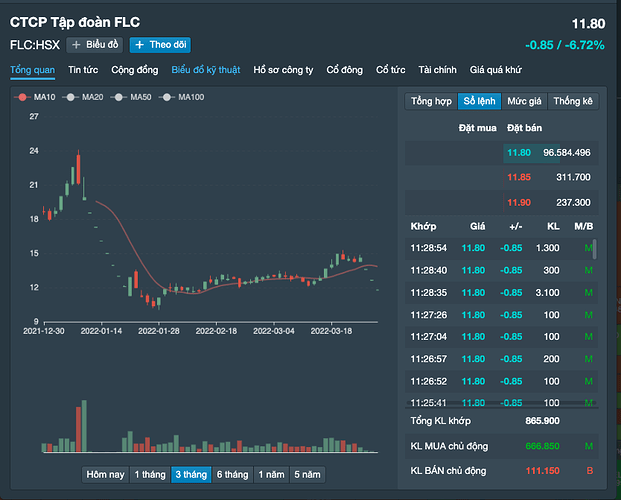Toggle the MA10 moving average line

click(37, 97)
